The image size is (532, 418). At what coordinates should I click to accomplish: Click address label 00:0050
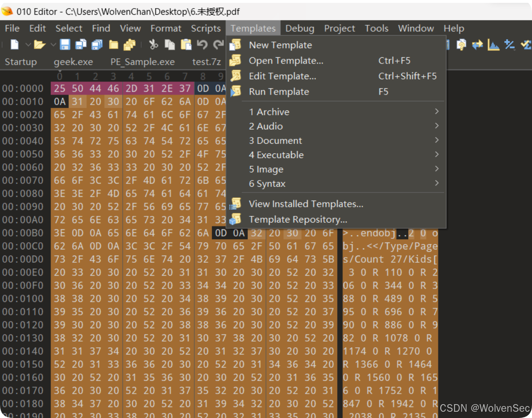click(x=23, y=154)
